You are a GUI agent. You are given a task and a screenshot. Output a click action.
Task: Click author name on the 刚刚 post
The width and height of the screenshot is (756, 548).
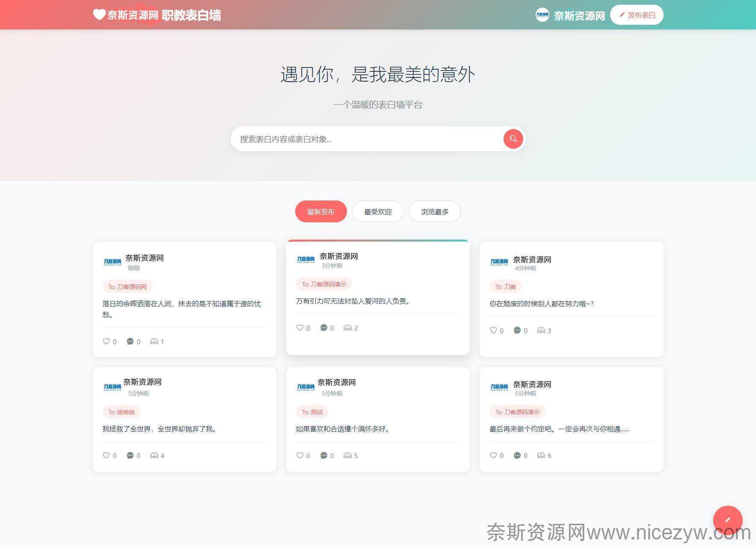tap(144, 257)
